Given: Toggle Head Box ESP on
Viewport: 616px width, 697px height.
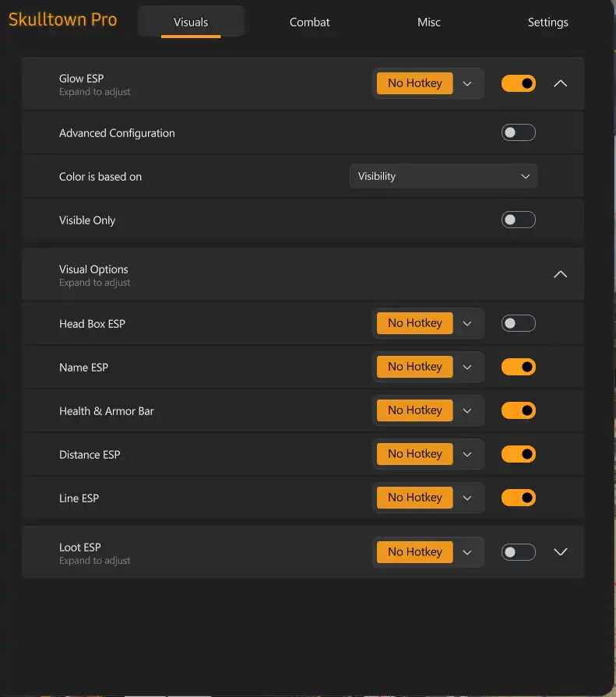Looking at the screenshot, I should click(x=518, y=323).
